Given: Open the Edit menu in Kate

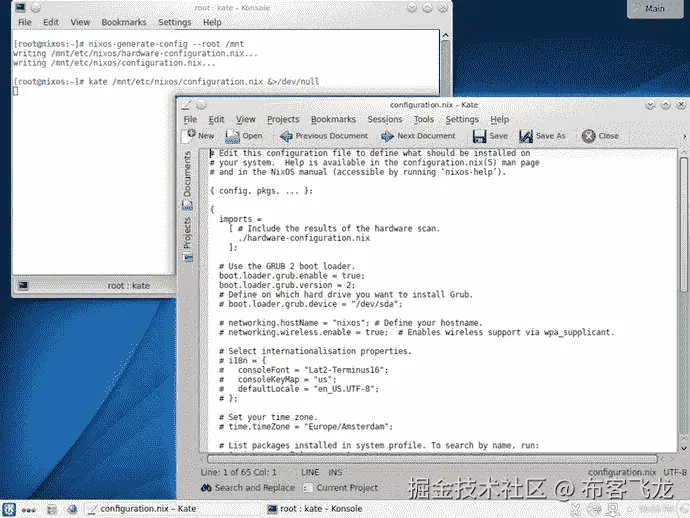Looking at the screenshot, I should 216,119.
